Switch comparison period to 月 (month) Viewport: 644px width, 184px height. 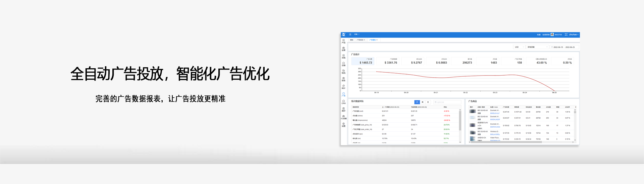tap(428, 102)
